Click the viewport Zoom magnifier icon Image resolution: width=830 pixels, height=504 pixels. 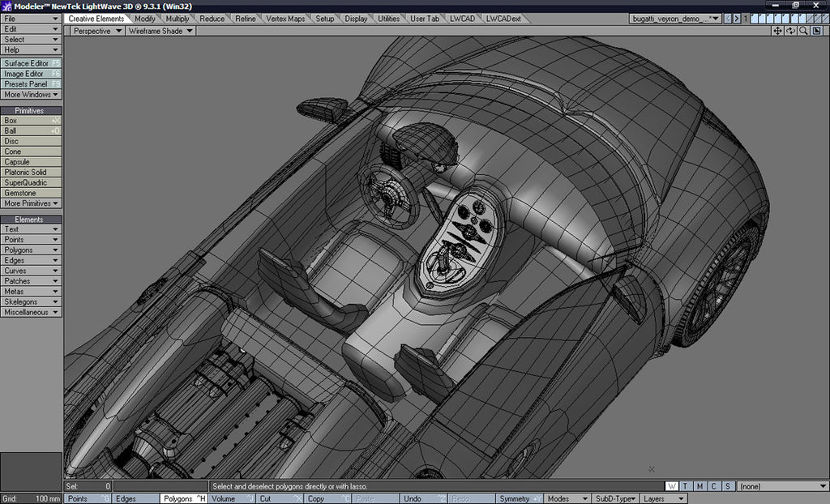pyautogui.click(x=803, y=30)
